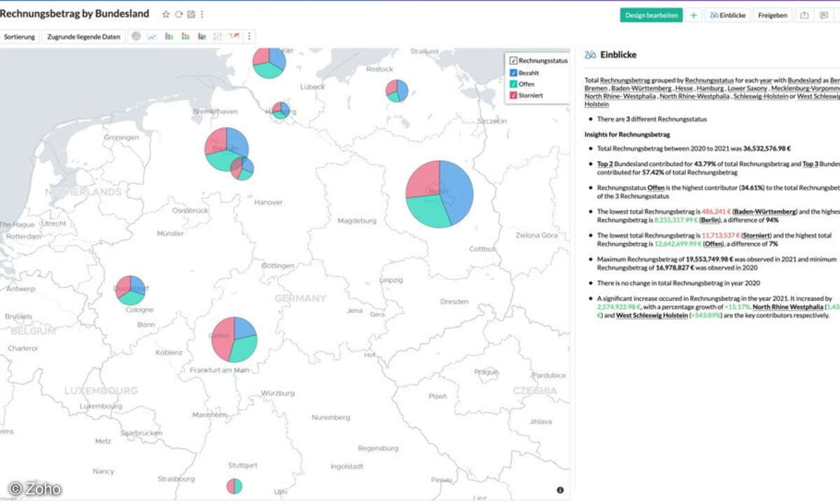Click the refresh icon beside the report title
The image size is (840, 504).
(x=178, y=14)
